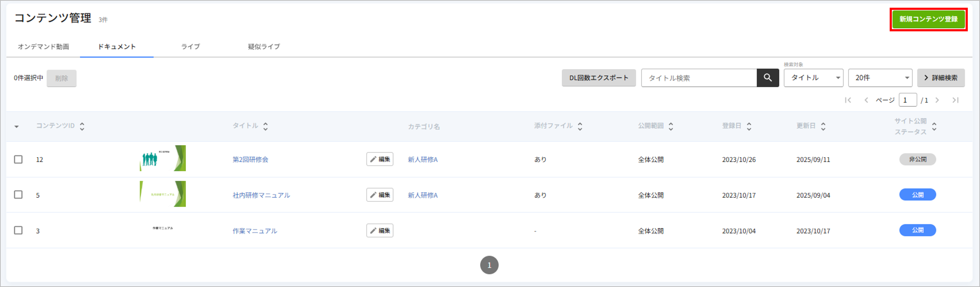
Task: Sort by 更新日 column arrows
Action: tap(823, 126)
